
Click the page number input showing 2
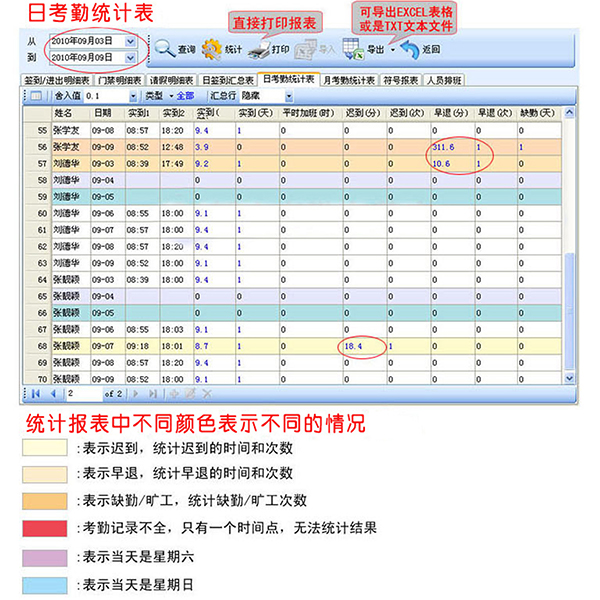(84, 393)
